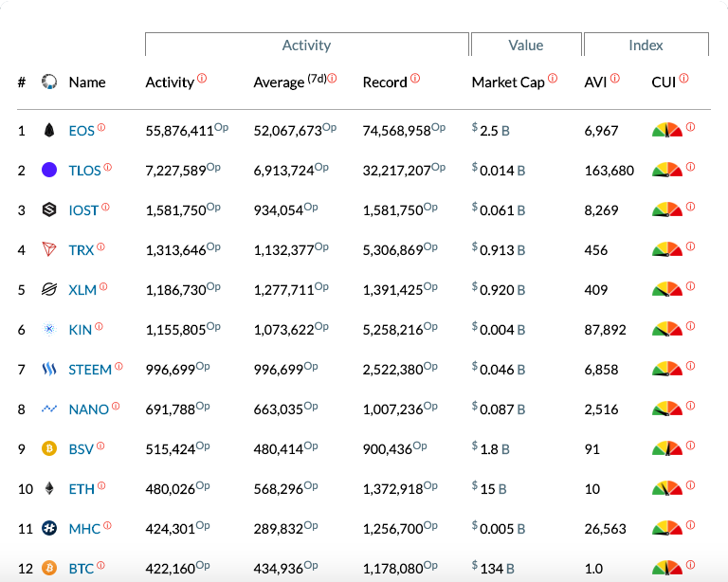Sort by the Record column header

[x=385, y=82]
